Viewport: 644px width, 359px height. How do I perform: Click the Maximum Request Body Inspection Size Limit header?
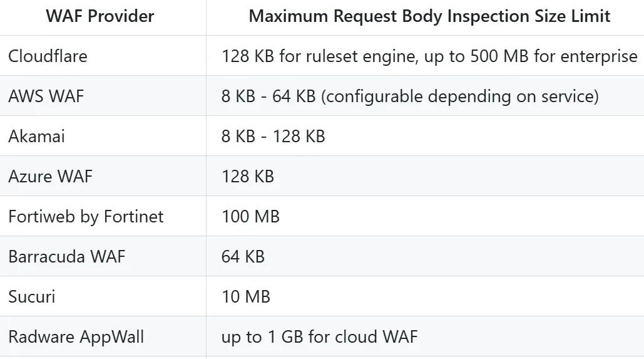point(429,16)
